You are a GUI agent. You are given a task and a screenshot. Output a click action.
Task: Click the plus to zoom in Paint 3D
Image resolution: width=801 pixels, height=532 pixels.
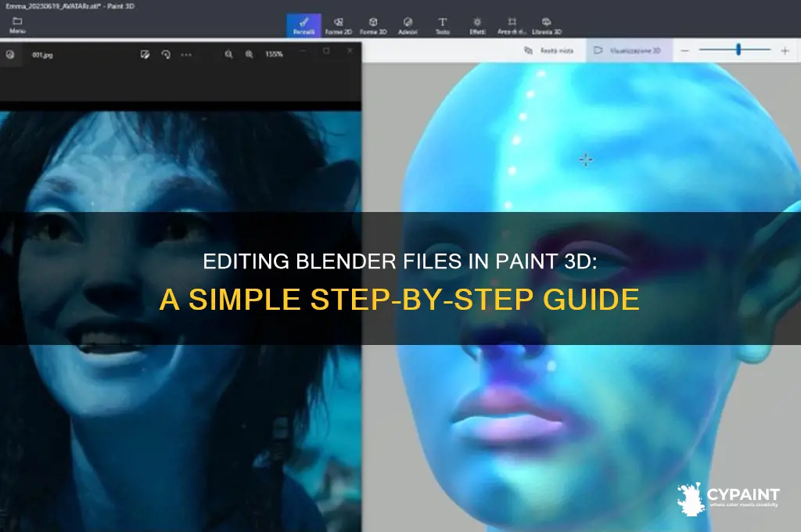pos(785,51)
